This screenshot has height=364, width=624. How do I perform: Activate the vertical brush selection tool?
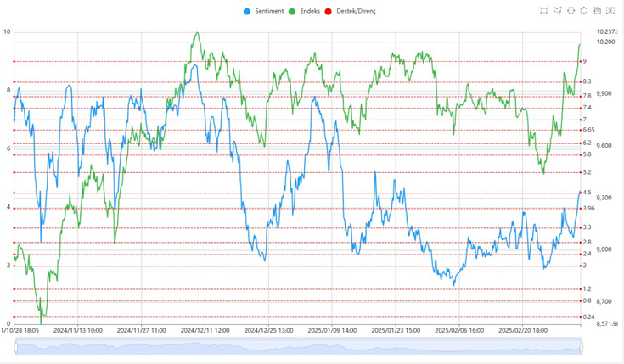[x=584, y=11]
